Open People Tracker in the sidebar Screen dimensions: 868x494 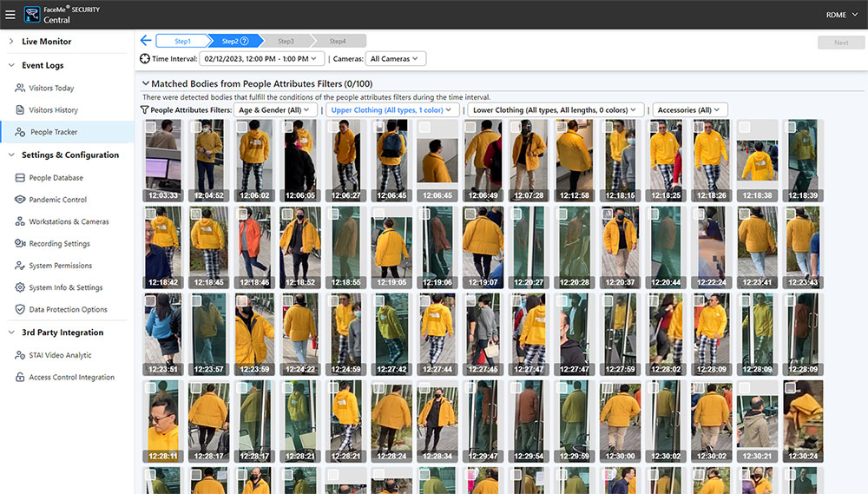tap(54, 132)
